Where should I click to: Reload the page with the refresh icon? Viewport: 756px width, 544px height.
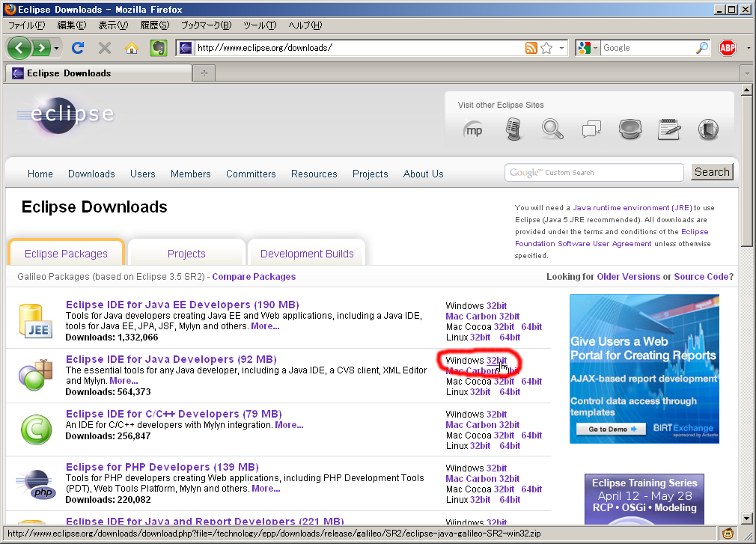pos(78,48)
